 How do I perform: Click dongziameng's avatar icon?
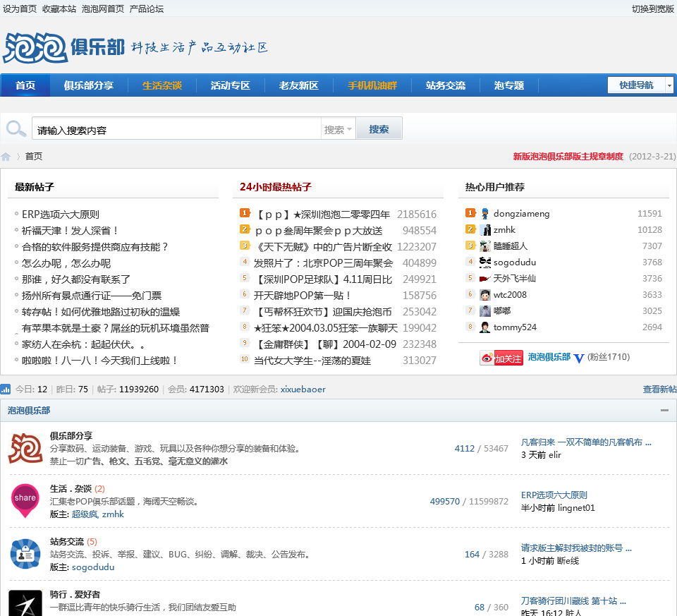tap(485, 213)
